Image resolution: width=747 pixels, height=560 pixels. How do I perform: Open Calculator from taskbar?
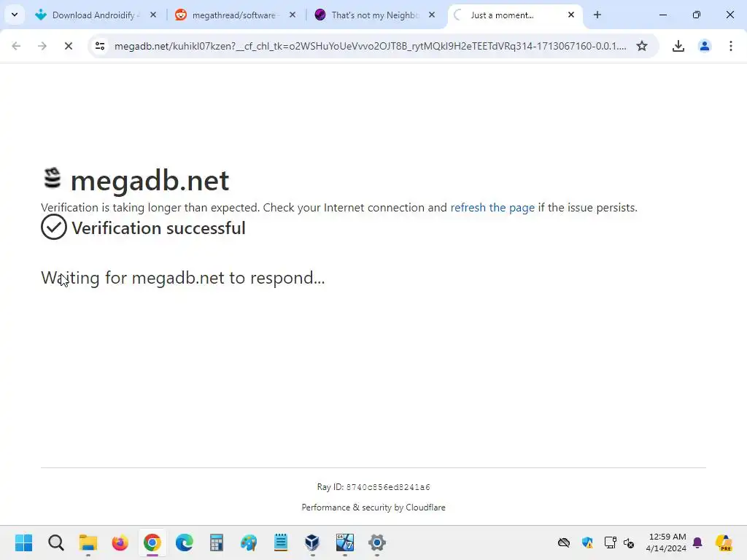pos(216,542)
